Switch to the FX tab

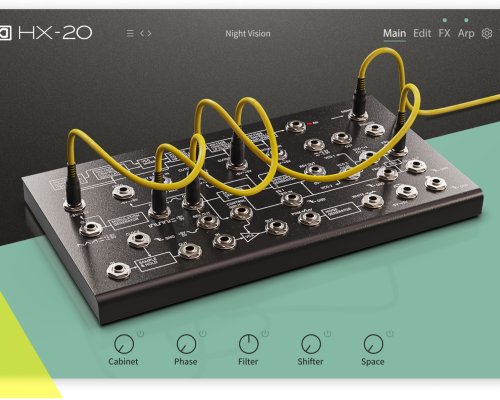pyautogui.click(x=444, y=33)
